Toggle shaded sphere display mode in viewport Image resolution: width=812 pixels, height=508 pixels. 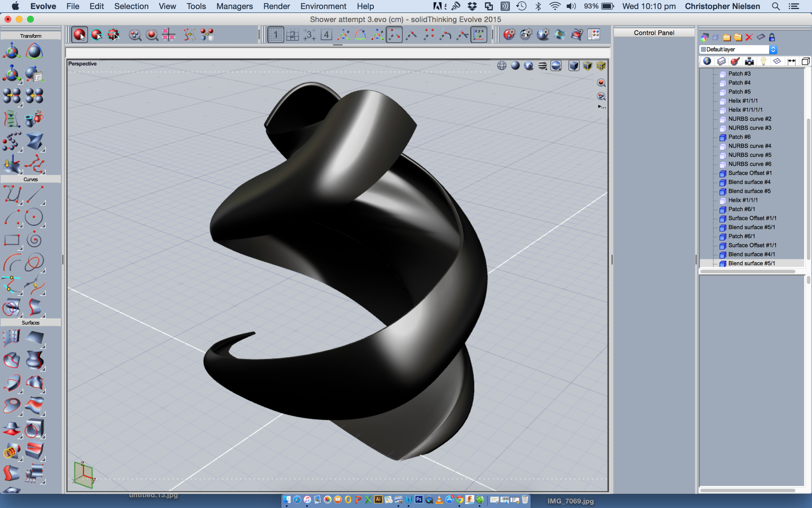click(x=515, y=66)
